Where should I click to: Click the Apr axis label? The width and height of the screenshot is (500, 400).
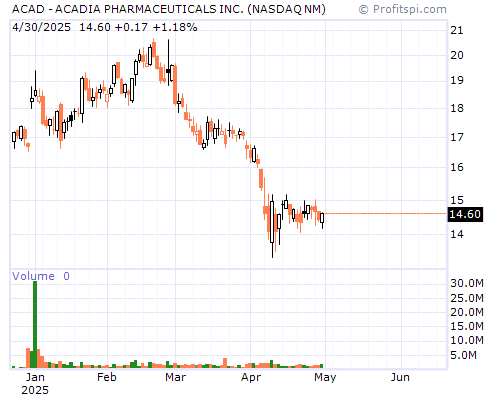click(251, 377)
